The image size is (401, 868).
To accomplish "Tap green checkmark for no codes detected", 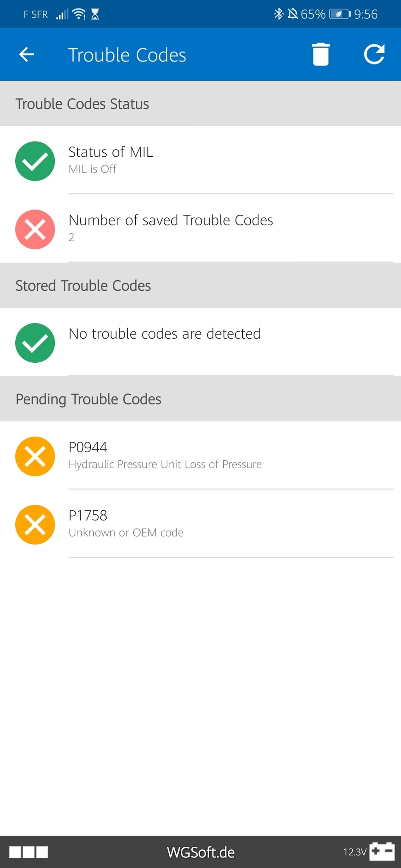I will (x=35, y=343).
